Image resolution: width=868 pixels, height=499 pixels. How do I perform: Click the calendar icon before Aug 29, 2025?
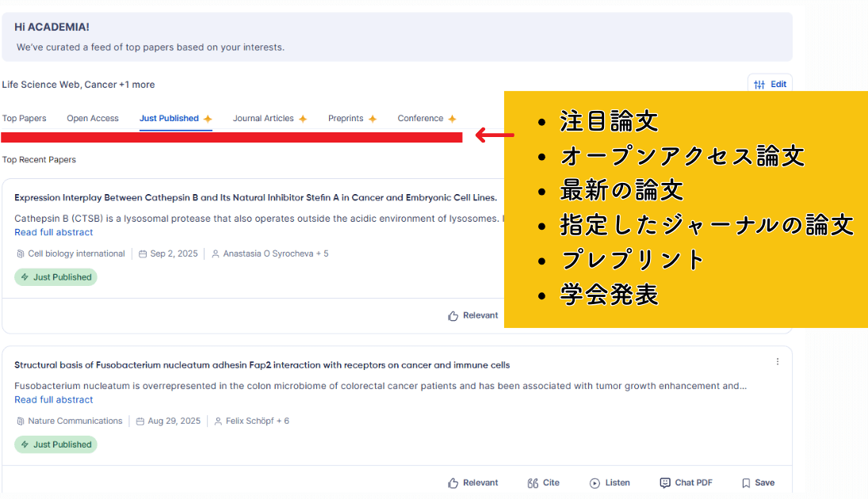click(x=140, y=421)
